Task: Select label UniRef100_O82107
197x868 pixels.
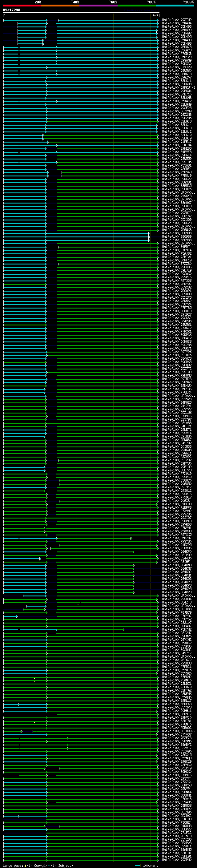Action: pos(177,623)
